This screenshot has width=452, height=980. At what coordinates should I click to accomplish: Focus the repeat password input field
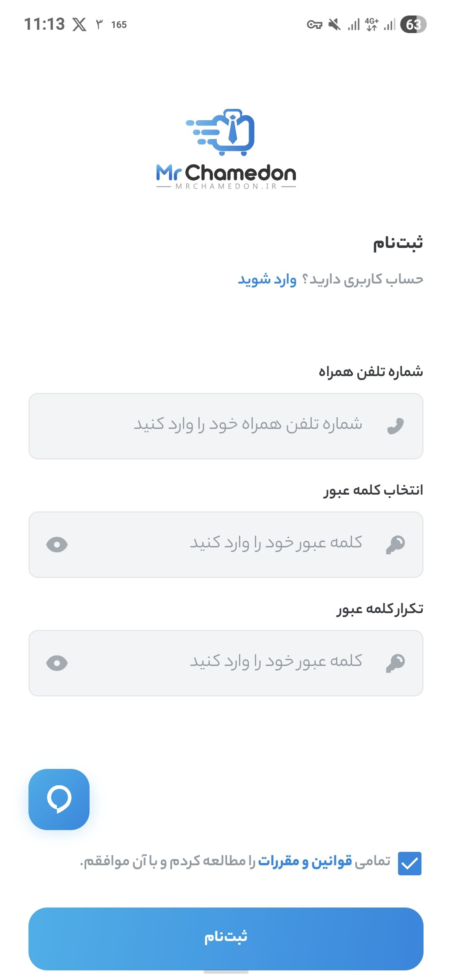(226, 663)
